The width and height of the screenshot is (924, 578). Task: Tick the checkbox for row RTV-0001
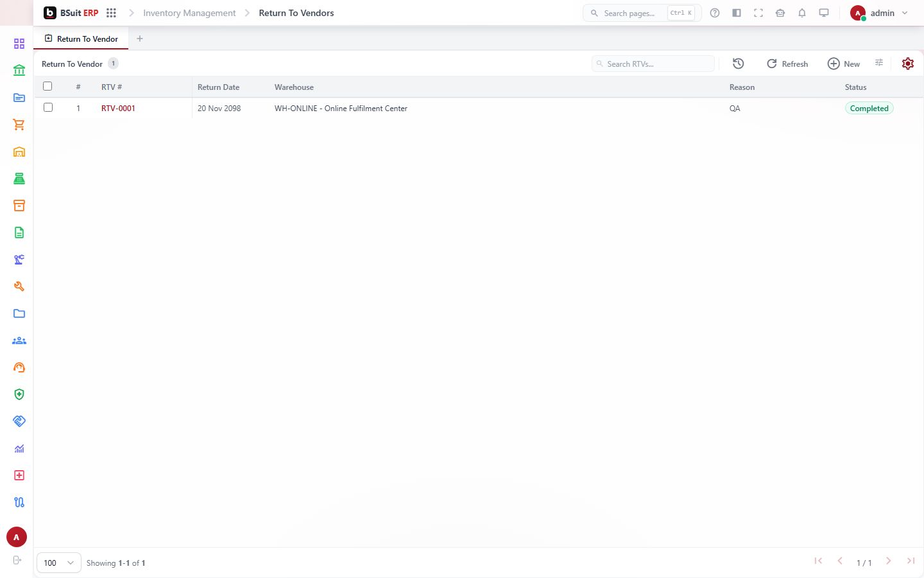[x=48, y=107]
